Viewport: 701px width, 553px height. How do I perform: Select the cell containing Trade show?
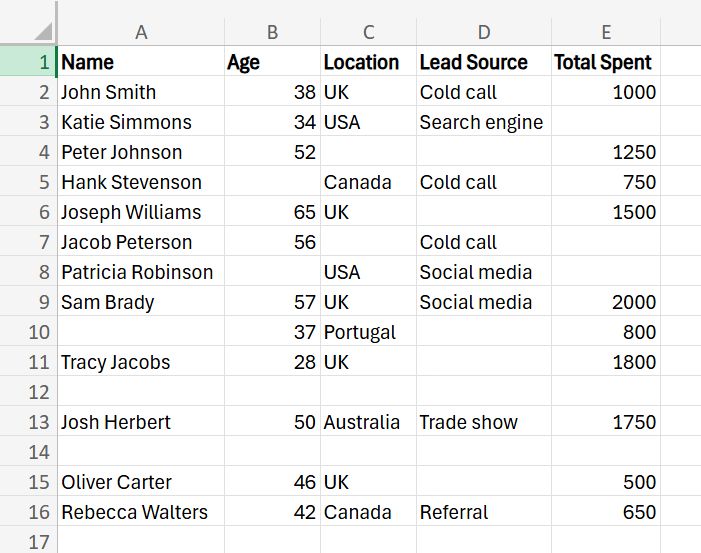[x=482, y=422]
